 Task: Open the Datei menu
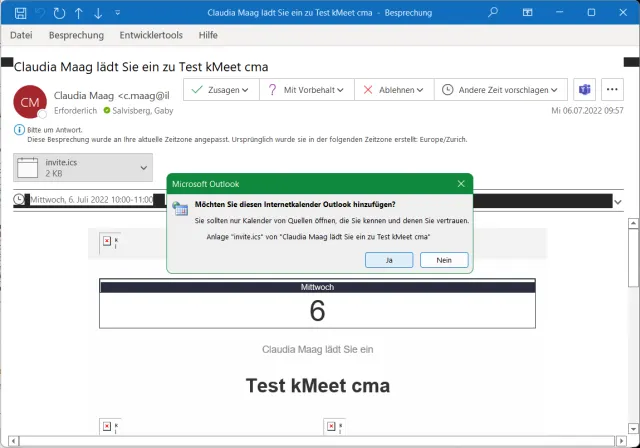tap(21, 35)
